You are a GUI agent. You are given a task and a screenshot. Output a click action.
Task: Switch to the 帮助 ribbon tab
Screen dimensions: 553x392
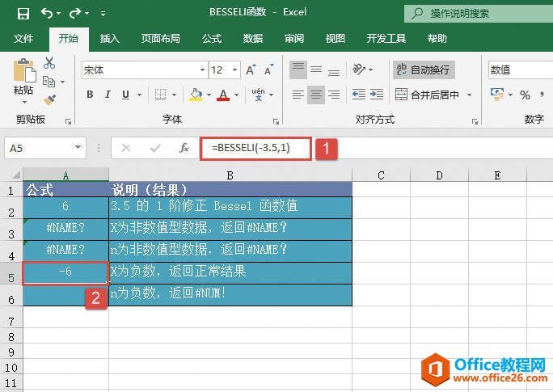pyautogui.click(x=437, y=39)
